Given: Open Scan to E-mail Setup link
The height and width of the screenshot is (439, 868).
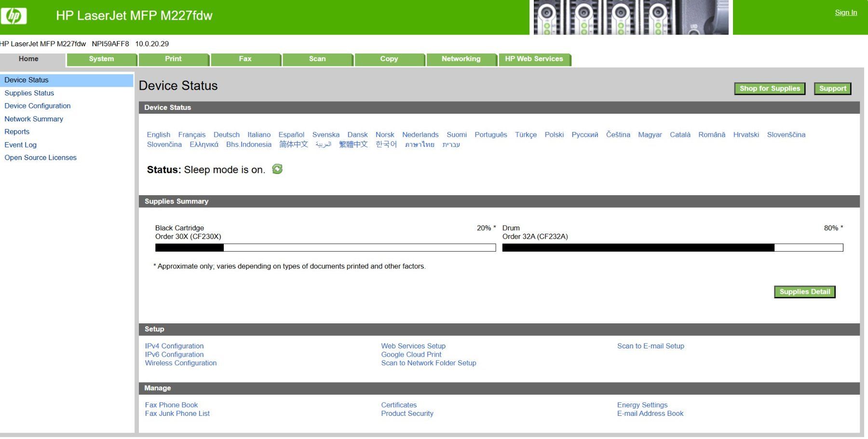Looking at the screenshot, I should pyautogui.click(x=651, y=346).
